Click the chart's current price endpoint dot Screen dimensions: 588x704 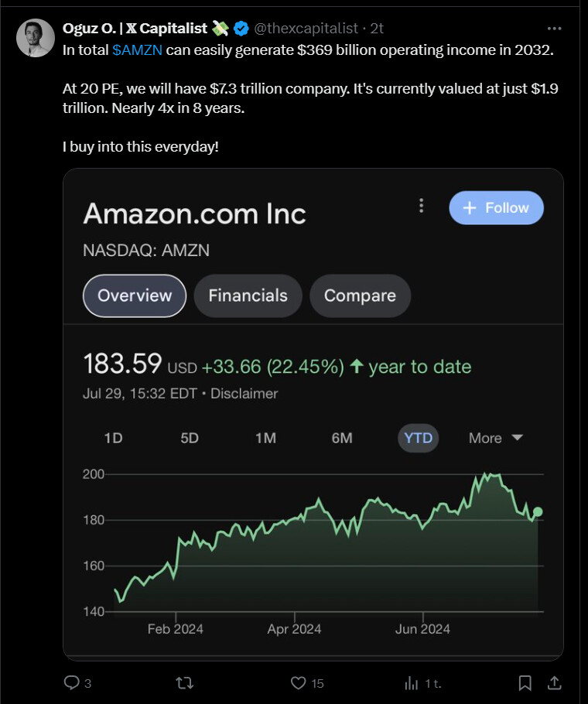pos(538,512)
